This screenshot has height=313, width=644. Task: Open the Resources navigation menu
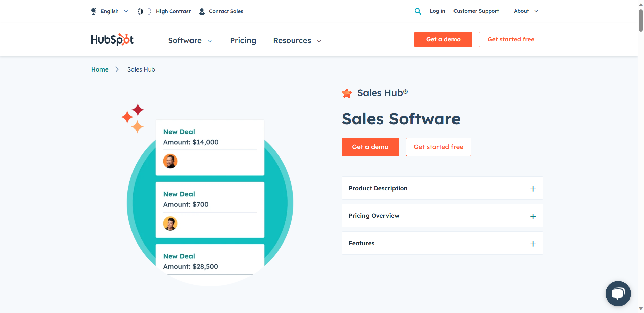[x=297, y=41]
